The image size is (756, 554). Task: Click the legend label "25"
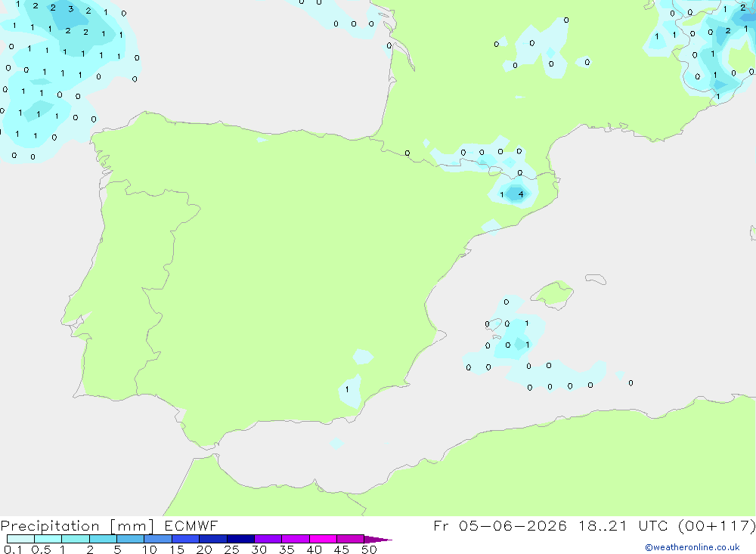231,549
